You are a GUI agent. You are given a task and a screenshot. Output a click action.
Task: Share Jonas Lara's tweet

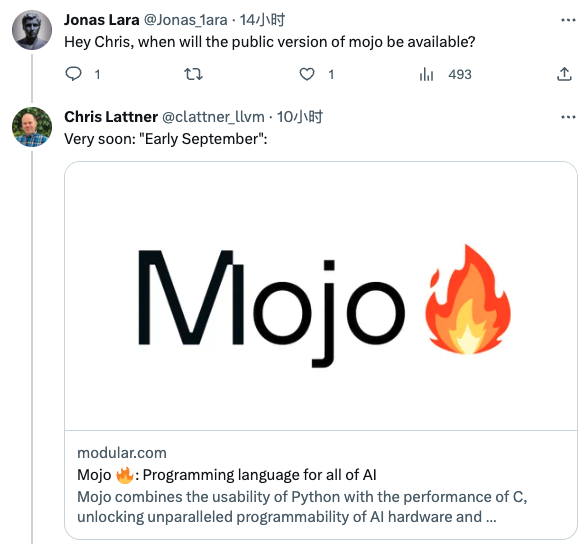tap(564, 74)
